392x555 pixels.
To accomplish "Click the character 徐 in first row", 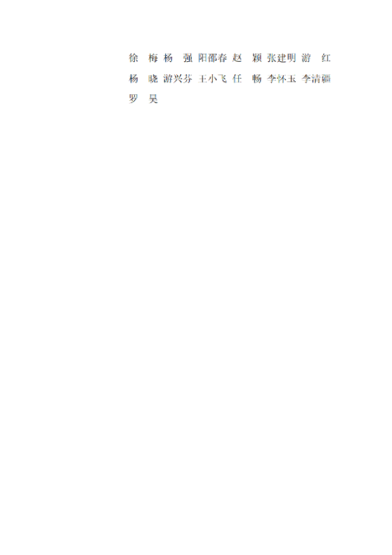I will coord(134,57).
